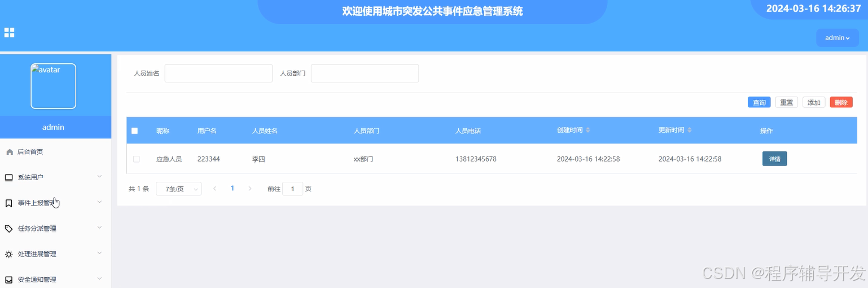Focus the 人员姓名 search field

tap(218, 73)
